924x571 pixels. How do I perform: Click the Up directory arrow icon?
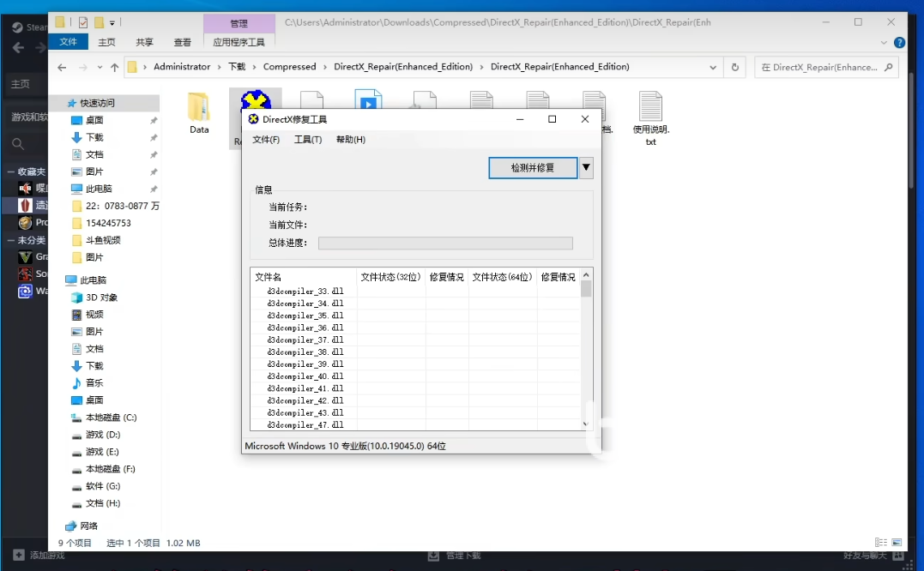[114, 67]
